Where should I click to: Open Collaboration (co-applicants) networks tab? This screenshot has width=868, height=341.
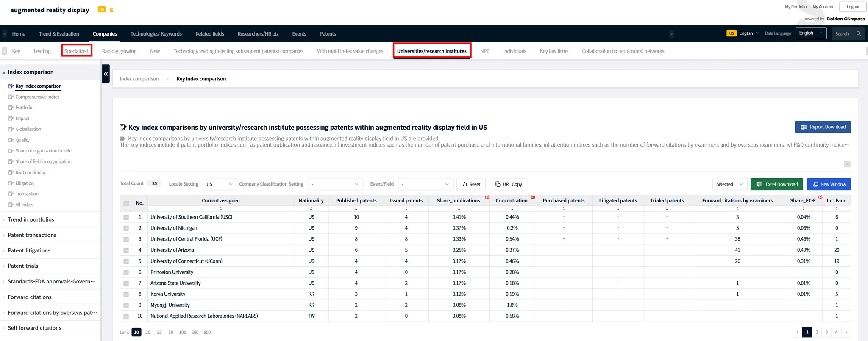click(x=623, y=51)
